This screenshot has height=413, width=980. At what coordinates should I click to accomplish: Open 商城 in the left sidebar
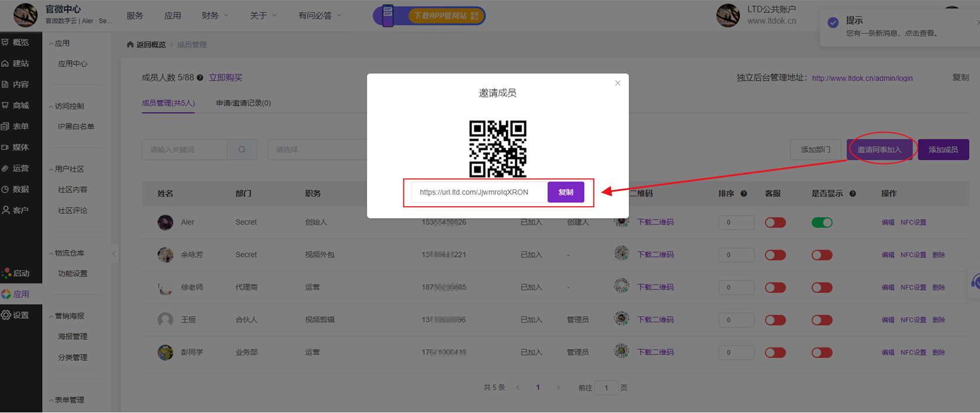click(16, 105)
